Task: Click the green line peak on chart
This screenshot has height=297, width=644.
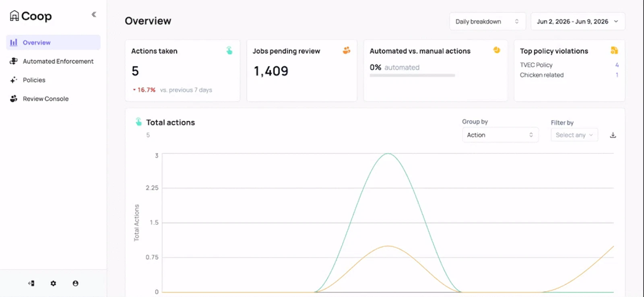Action: 388,154
